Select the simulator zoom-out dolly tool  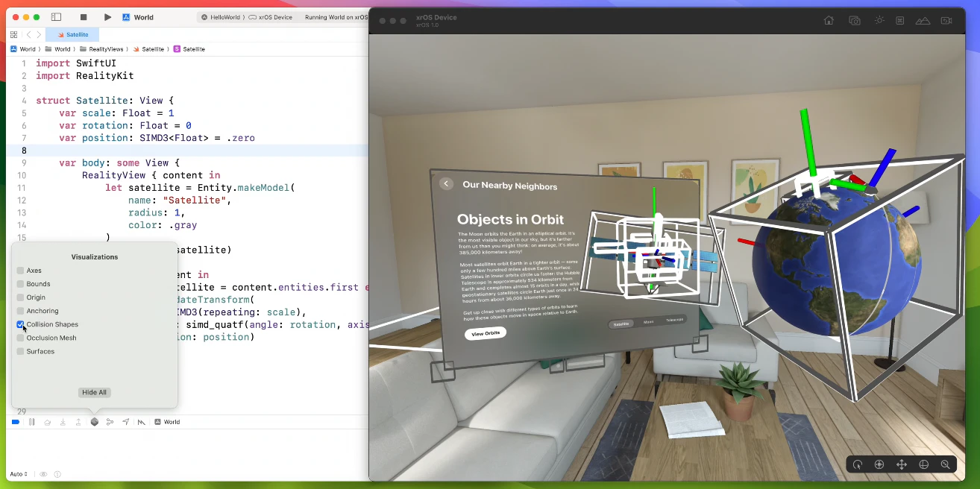tap(945, 464)
